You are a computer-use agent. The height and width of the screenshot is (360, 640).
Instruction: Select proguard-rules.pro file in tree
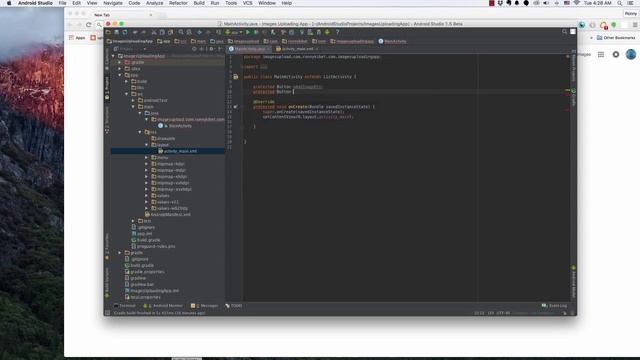click(153, 247)
